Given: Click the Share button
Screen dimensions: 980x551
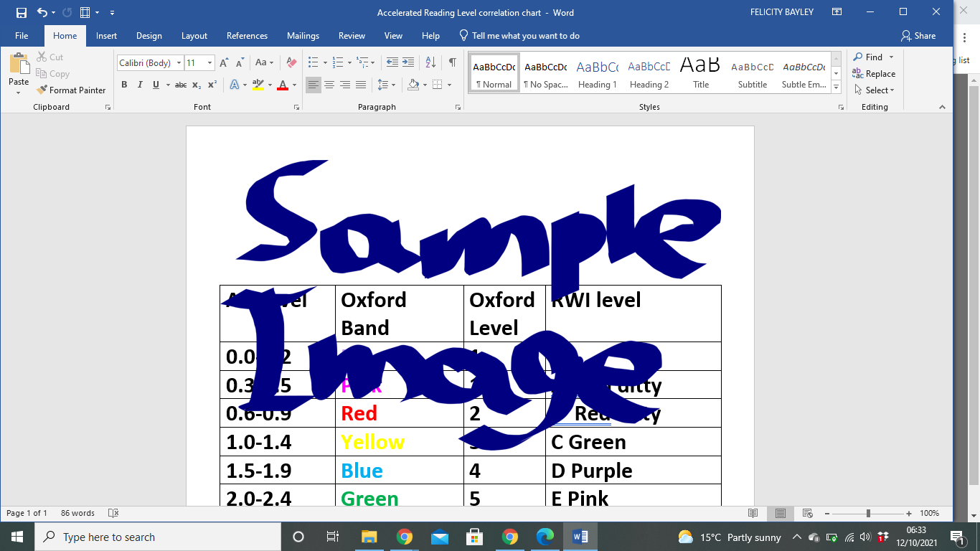Looking at the screenshot, I should click(x=918, y=36).
